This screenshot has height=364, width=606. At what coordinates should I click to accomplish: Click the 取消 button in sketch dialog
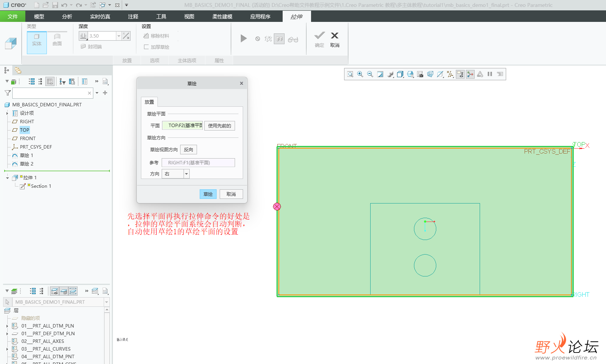pyautogui.click(x=231, y=194)
